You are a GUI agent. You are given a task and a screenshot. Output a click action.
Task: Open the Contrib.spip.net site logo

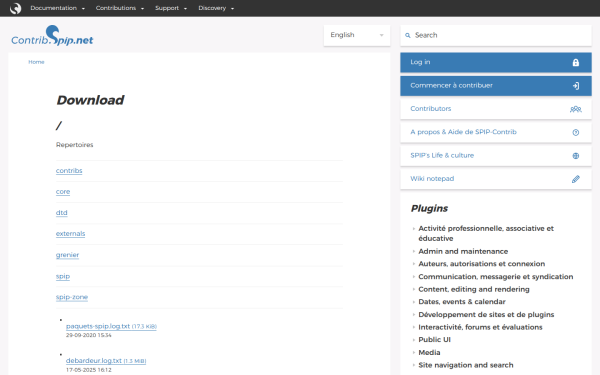(52, 36)
